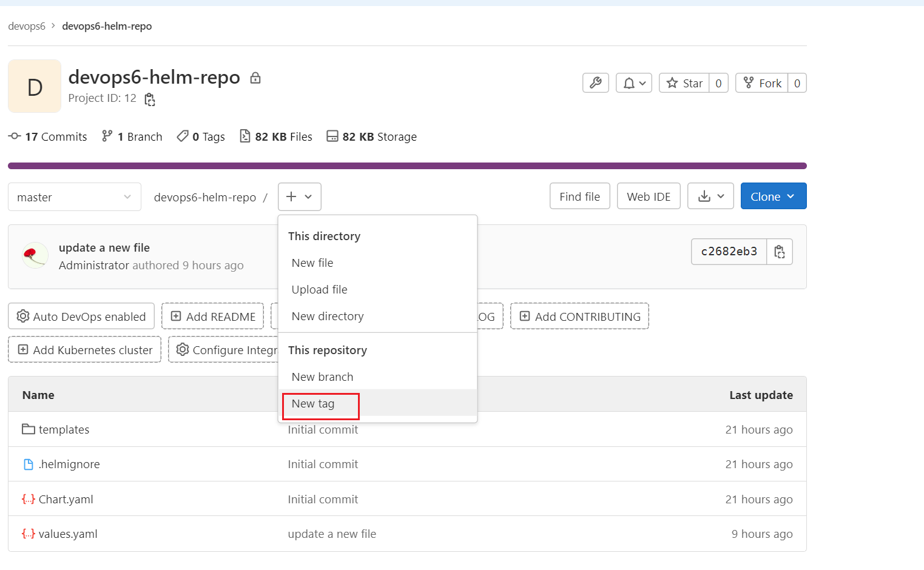Go to devops6 group breadcrumb
The width and height of the screenshot is (924, 570).
(27, 26)
